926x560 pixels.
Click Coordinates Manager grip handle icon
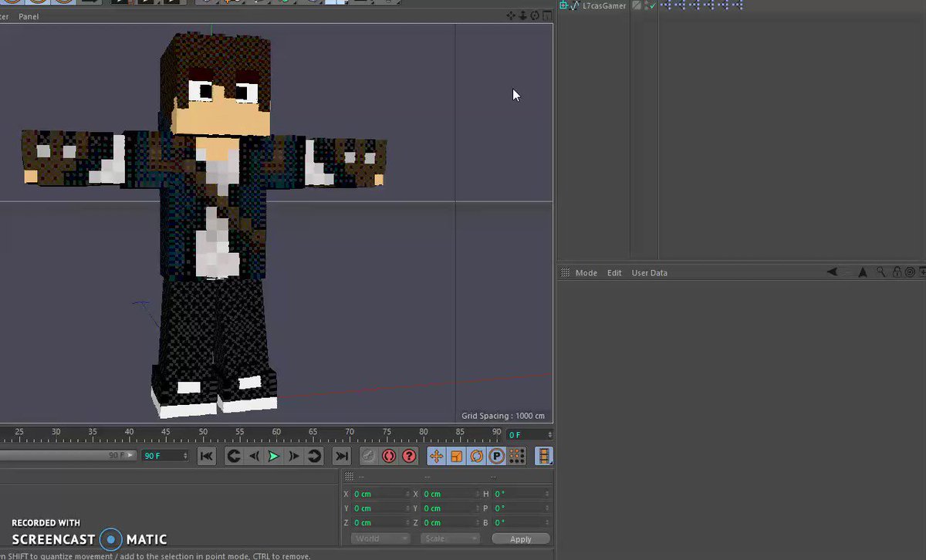pyautogui.click(x=349, y=477)
